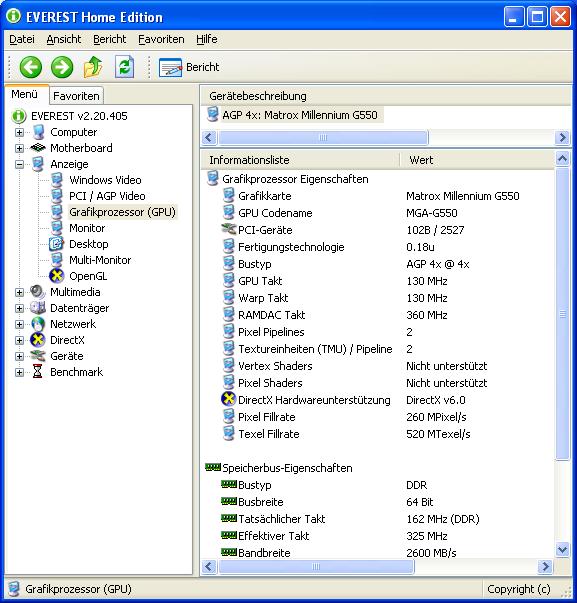Expand the Netzwerk node
This screenshot has width=577, height=603.
(19, 324)
